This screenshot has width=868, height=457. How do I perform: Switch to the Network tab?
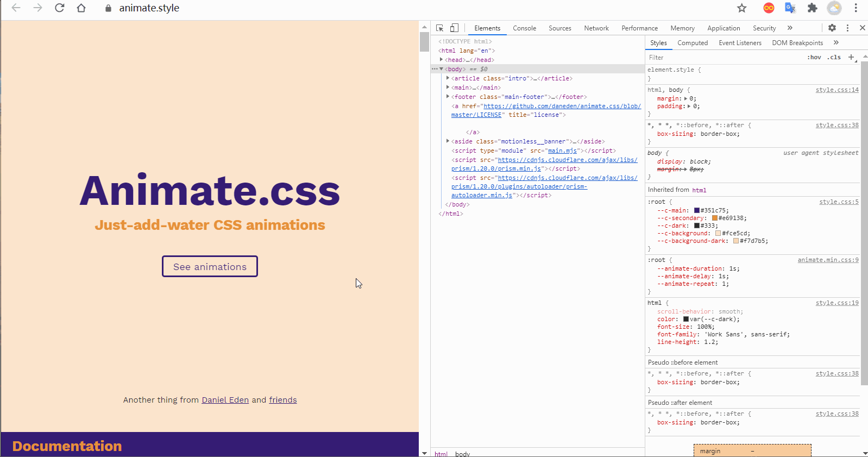[x=596, y=28]
